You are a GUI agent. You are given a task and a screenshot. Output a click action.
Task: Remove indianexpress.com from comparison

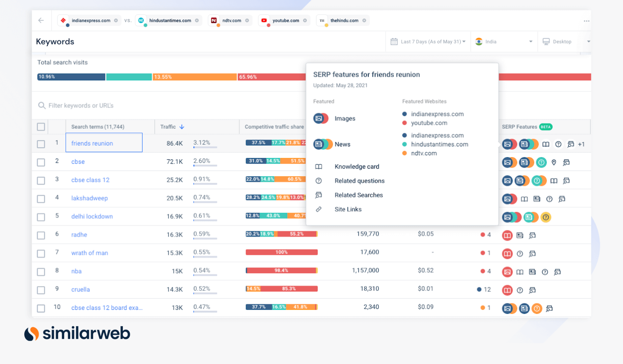tap(116, 21)
